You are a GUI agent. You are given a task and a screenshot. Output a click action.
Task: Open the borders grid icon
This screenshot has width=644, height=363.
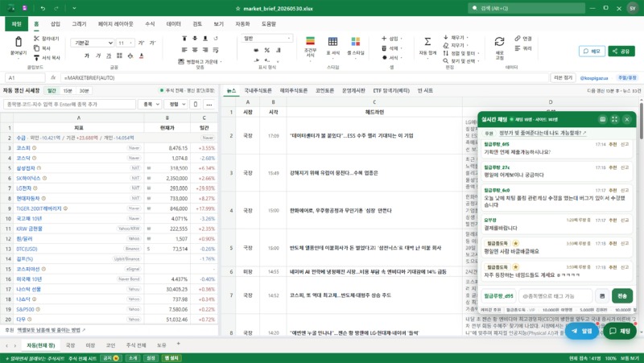[x=119, y=56]
